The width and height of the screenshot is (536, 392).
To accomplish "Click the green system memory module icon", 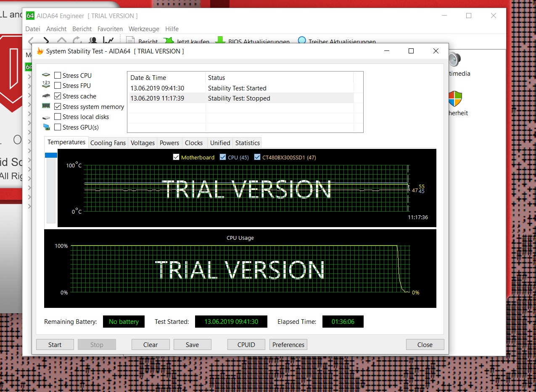I will (46, 106).
